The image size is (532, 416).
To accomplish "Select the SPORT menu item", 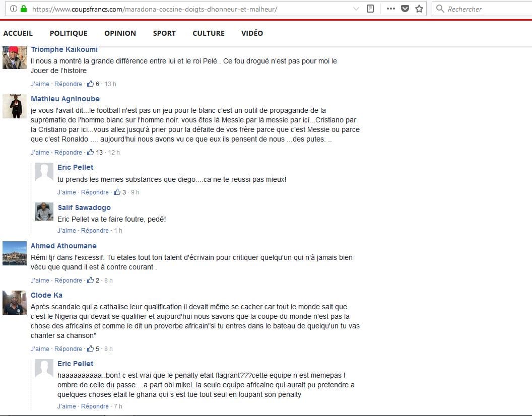I will [164, 33].
